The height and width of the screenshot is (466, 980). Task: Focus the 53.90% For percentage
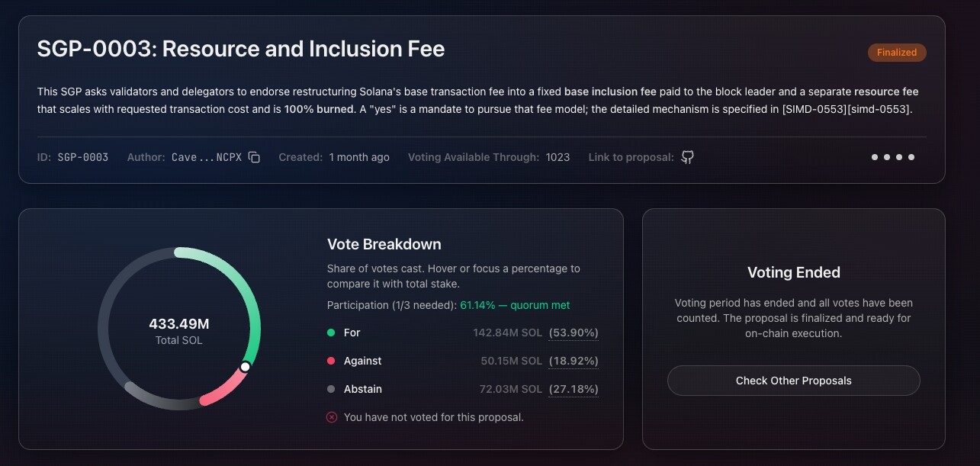pos(574,333)
